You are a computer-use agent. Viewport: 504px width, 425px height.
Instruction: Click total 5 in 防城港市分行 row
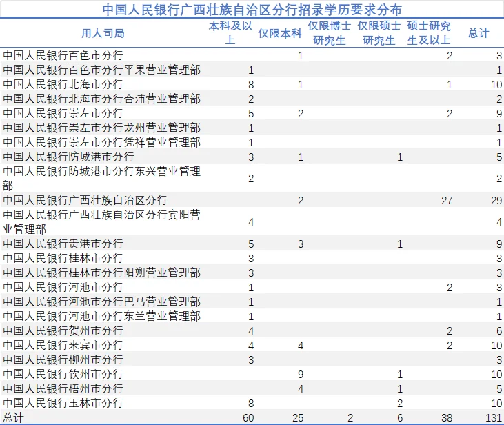coord(499,157)
